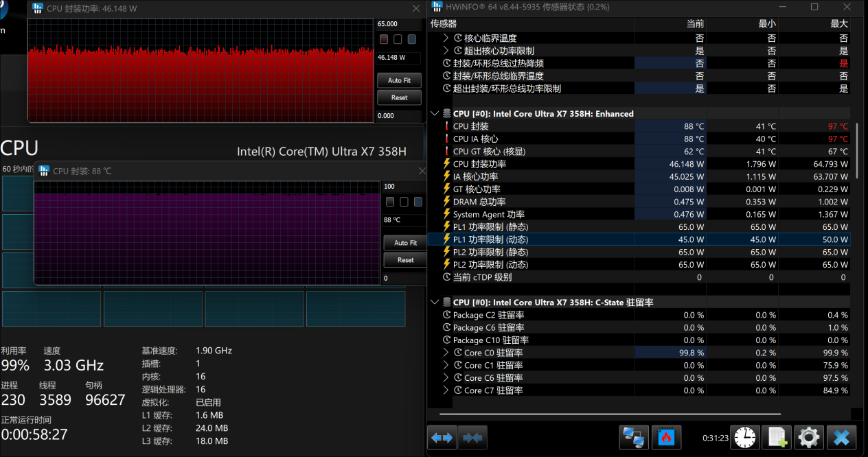Click the 最大 column header

click(x=838, y=24)
